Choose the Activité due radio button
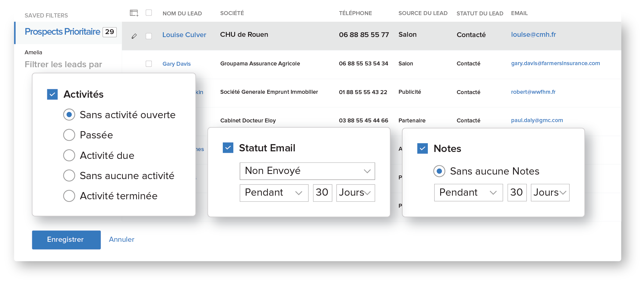Screen dimensions: 644x284 tap(69, 156)
